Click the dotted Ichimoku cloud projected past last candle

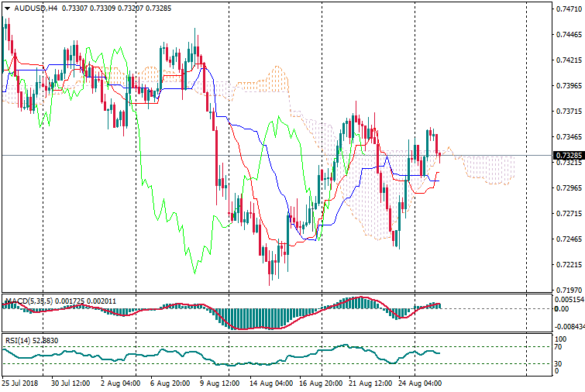488,169
